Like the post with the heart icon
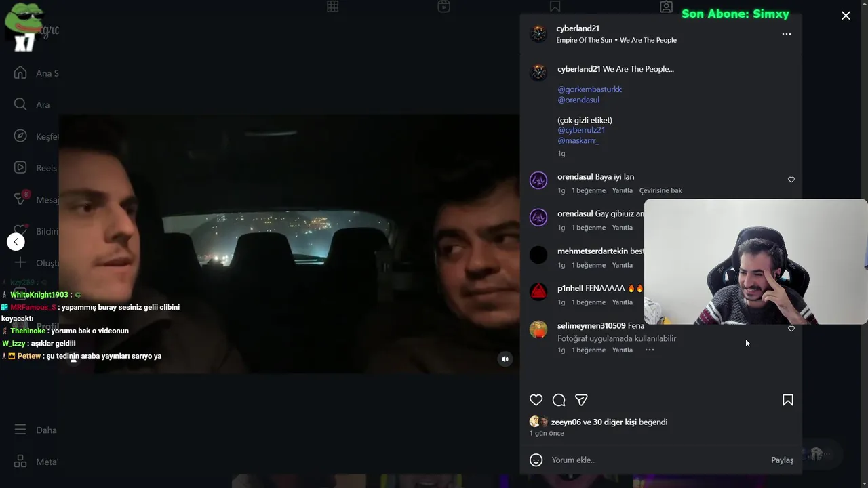 [536, 400]
